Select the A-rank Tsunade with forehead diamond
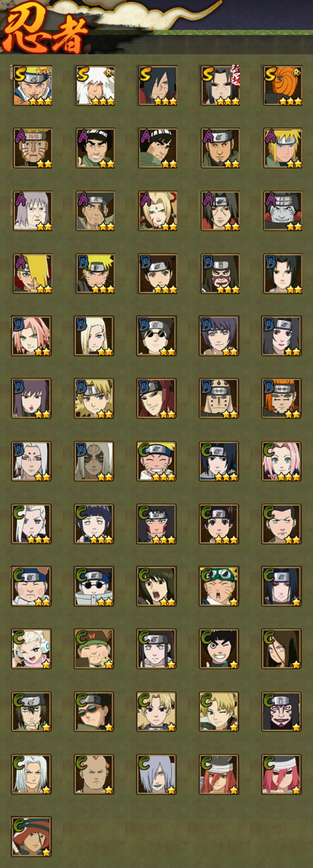This screenshot has height=868, width=313. (158, 211)
